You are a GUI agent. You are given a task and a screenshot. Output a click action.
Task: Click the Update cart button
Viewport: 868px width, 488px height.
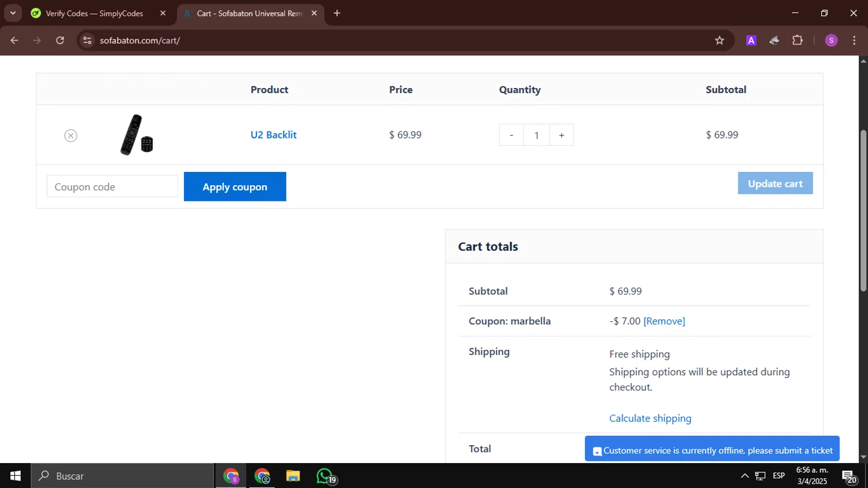[x=775, y=183]
